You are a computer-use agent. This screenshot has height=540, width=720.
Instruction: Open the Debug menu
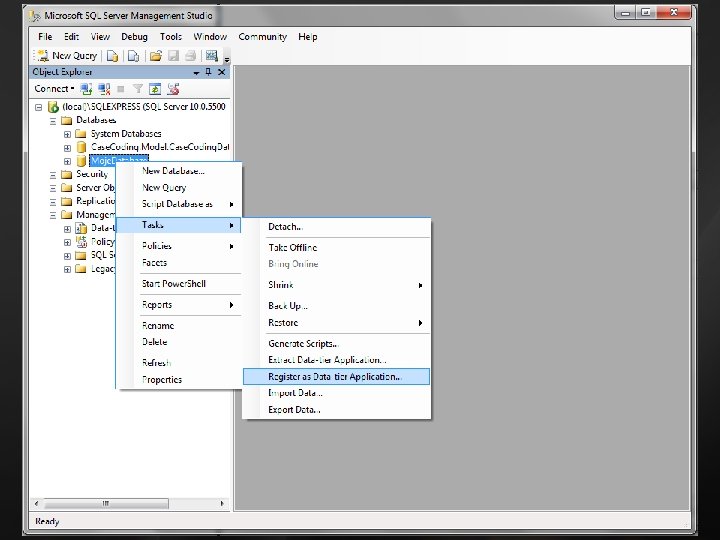click(134, 37)
